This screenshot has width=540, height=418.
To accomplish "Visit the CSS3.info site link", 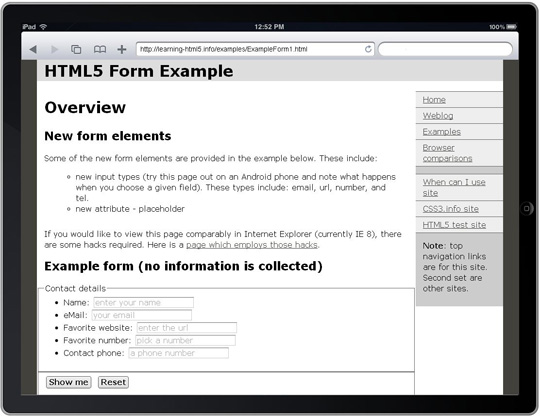I will tap(450, 209).
